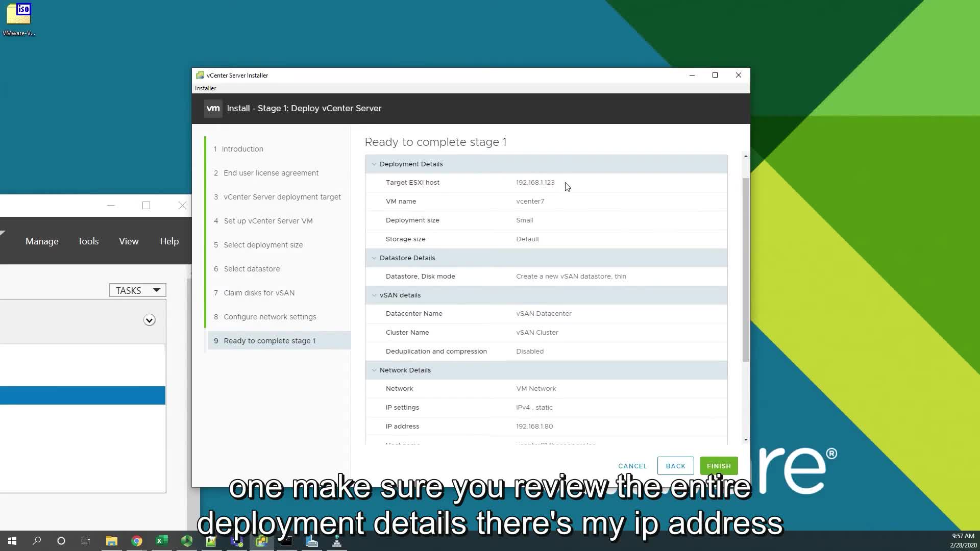The image size is (980, 551).
Task: Click Network value VM Network
Action: (x=536, y=389)
